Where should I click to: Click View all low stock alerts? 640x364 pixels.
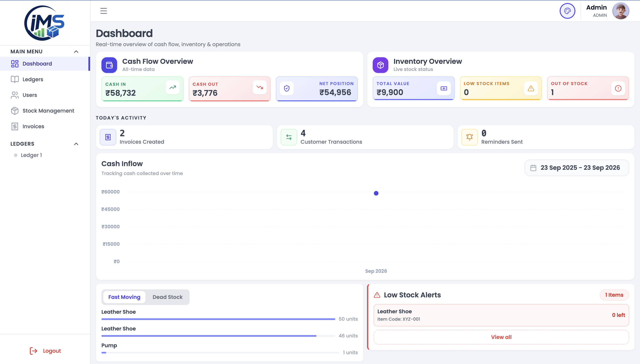tap(501, 337)
